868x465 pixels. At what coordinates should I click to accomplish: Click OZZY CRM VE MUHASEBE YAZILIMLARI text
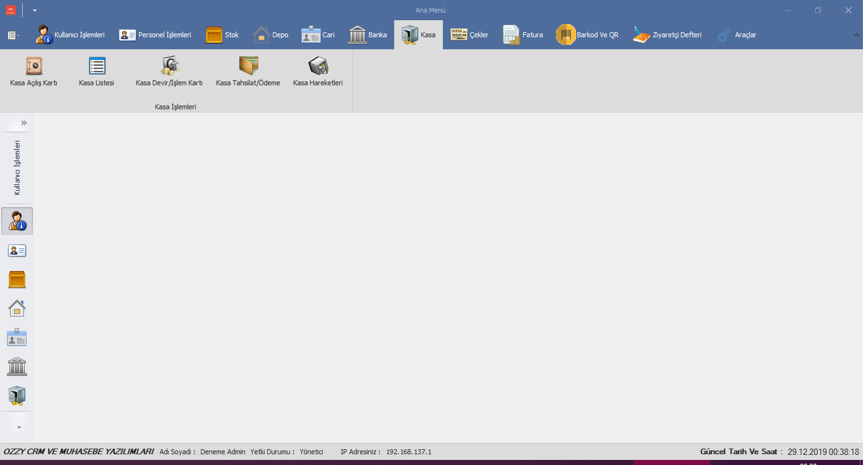79,452
